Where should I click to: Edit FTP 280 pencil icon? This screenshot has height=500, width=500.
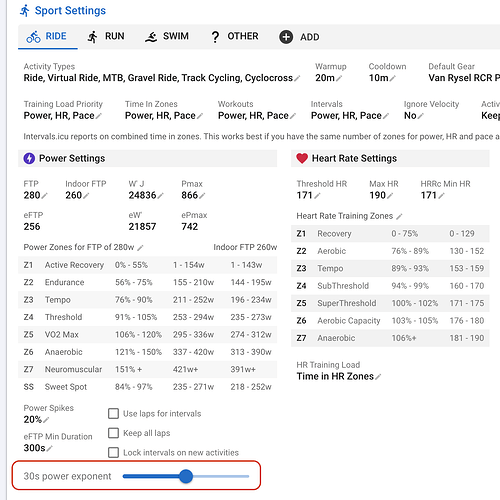(44, 196)
